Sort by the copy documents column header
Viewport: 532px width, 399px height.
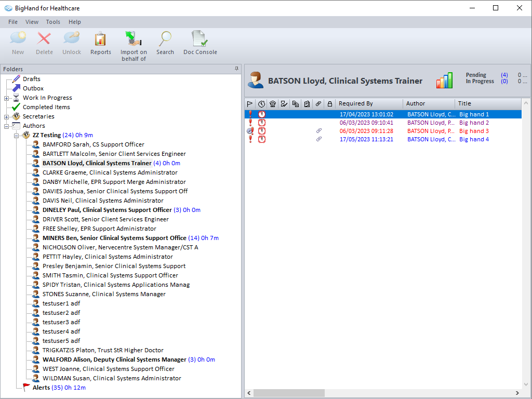(x=296, y=104)
